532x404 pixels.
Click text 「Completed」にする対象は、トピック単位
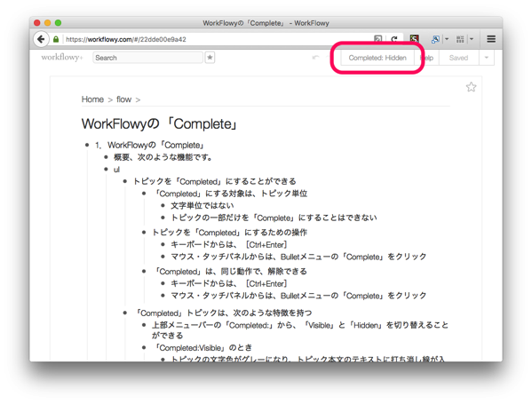(229, 194)
